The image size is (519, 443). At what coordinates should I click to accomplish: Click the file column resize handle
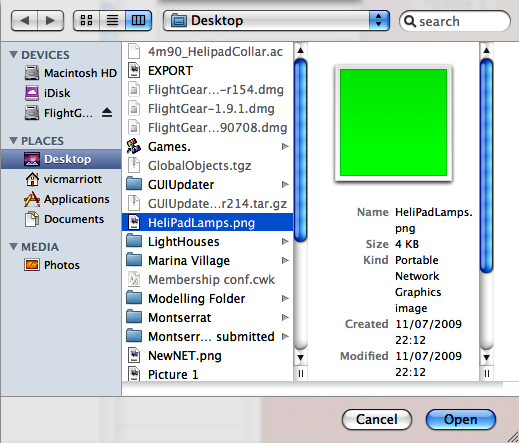pos(301,374)
